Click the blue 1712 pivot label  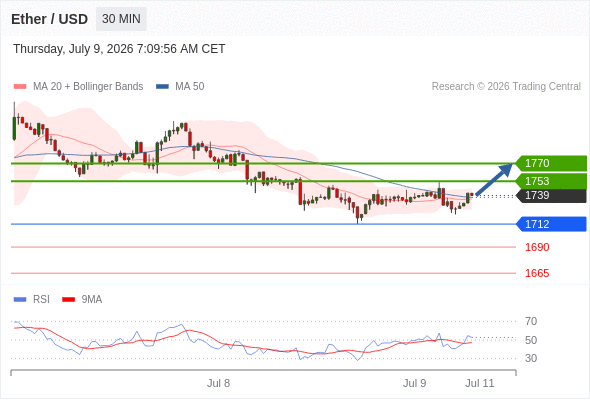tap(551, 224)
